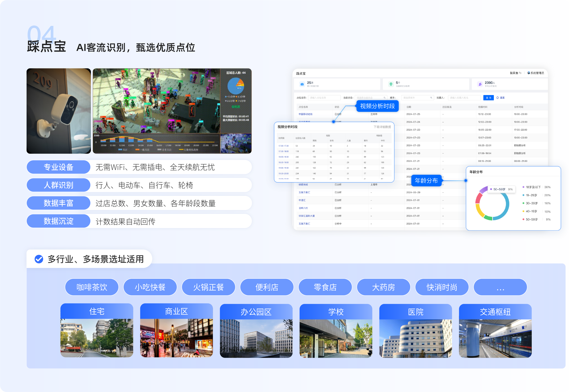Click the blue checkmark icon beside 多行业
This screenshot has height=392, width=570.
(39, 259)
